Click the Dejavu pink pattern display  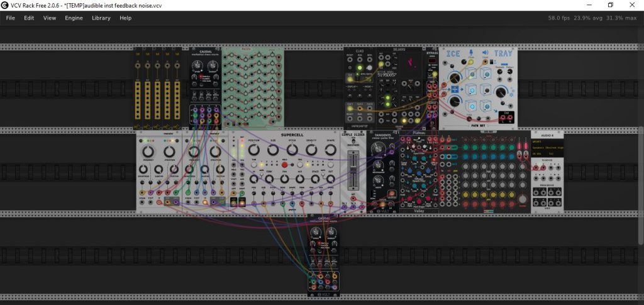pyautogui.click(x=411, y=64)
